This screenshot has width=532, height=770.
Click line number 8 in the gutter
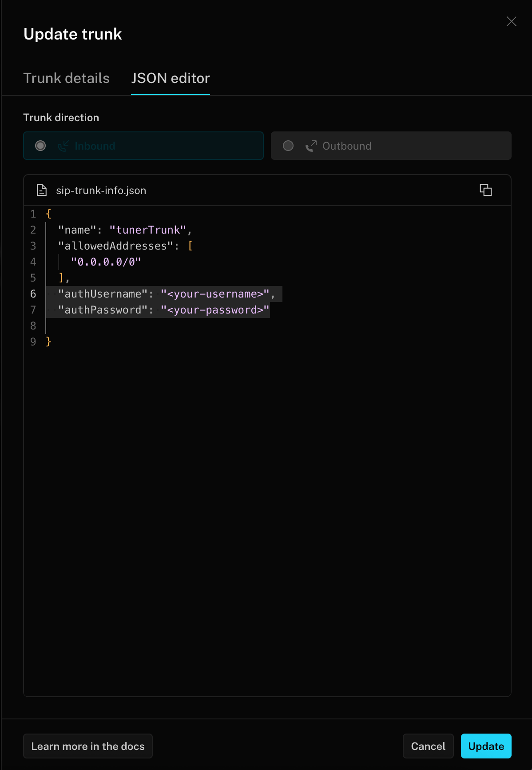pyautogui.click(x=33, y=326)
